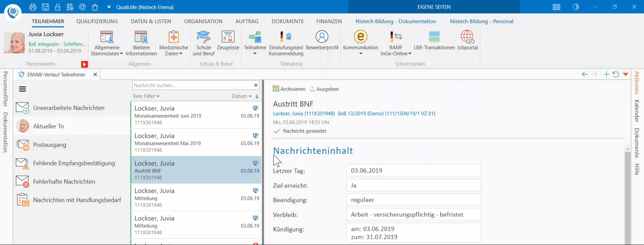Open Nistech Bildung - Personal page

(x=481, y=21)
